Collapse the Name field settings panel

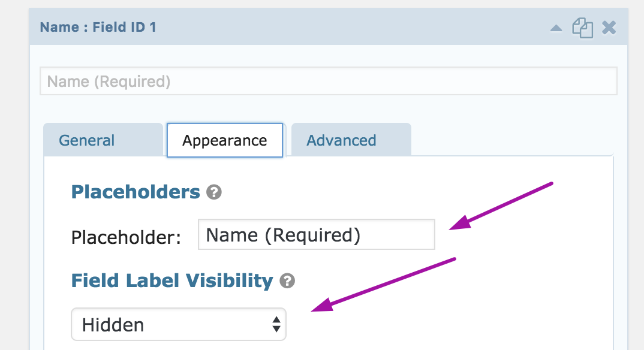pos(556,28)
